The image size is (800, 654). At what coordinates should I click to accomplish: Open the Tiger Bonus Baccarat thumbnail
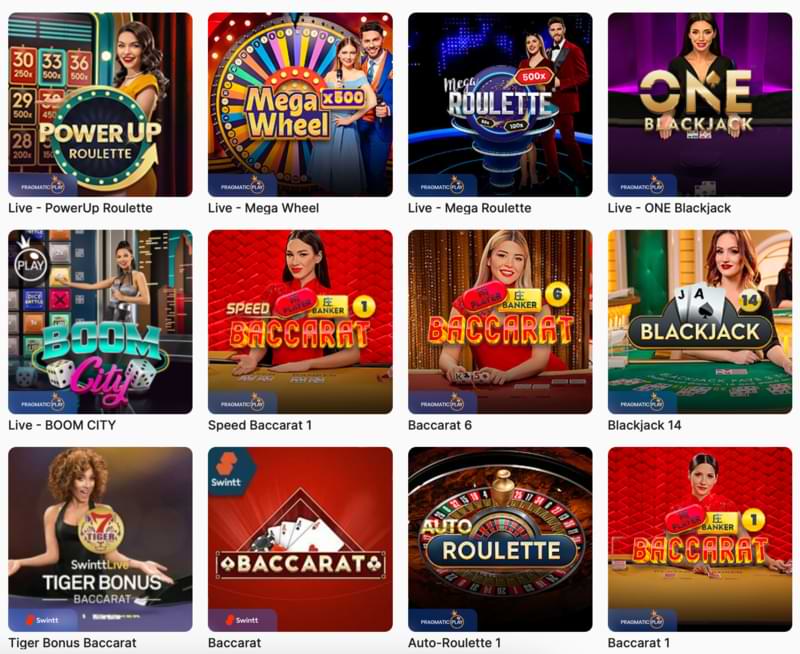coord(101,540)
